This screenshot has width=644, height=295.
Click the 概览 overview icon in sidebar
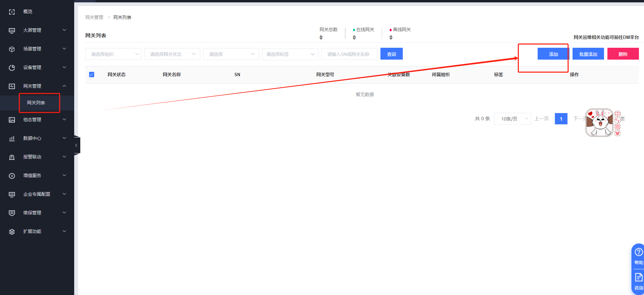(x=12, y=12)
